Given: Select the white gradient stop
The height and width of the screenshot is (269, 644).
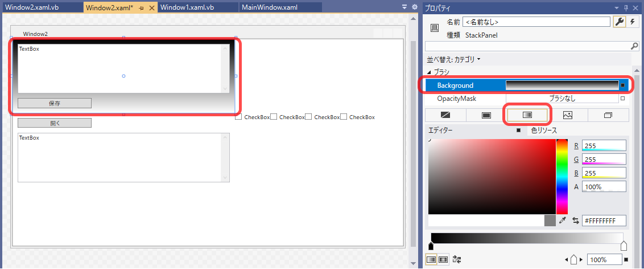Looking at the screenshot, I should (x=624, y=246).
